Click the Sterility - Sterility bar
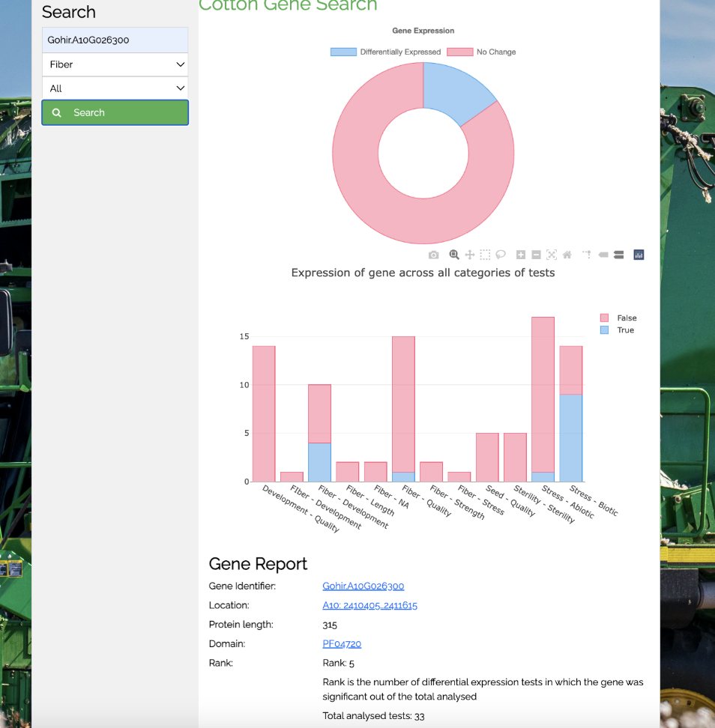Screen dimensions: 715x728 515,458
